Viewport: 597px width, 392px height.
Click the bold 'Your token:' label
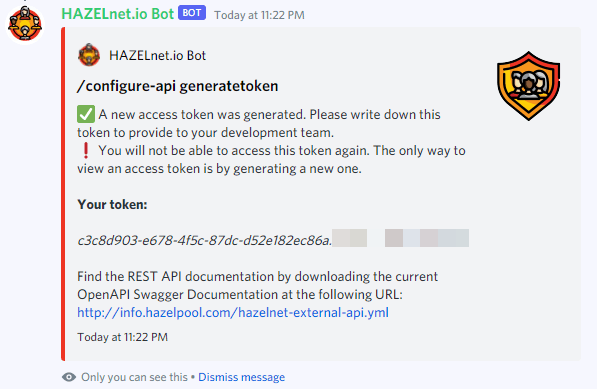coord(112,204)
